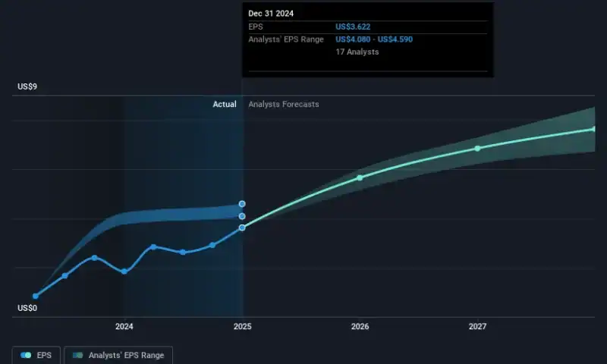Select the first EPS data point at chart start

coord(35,296)
